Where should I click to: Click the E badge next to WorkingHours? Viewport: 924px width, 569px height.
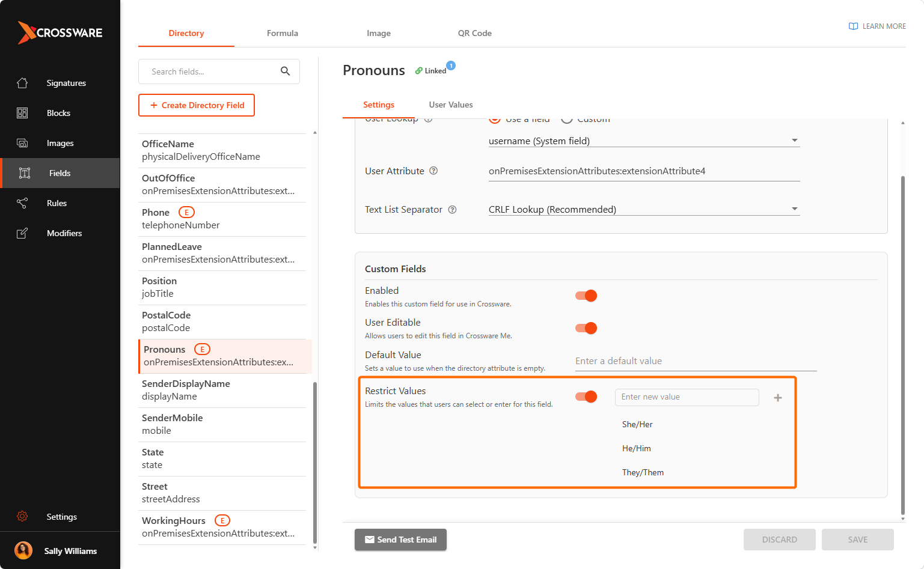coord(222,520)
